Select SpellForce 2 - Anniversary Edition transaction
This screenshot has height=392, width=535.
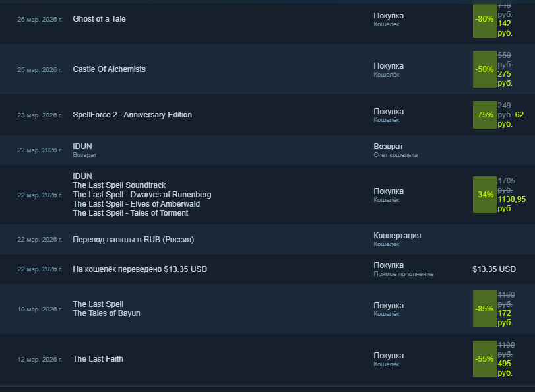click(x=132, y=115)
